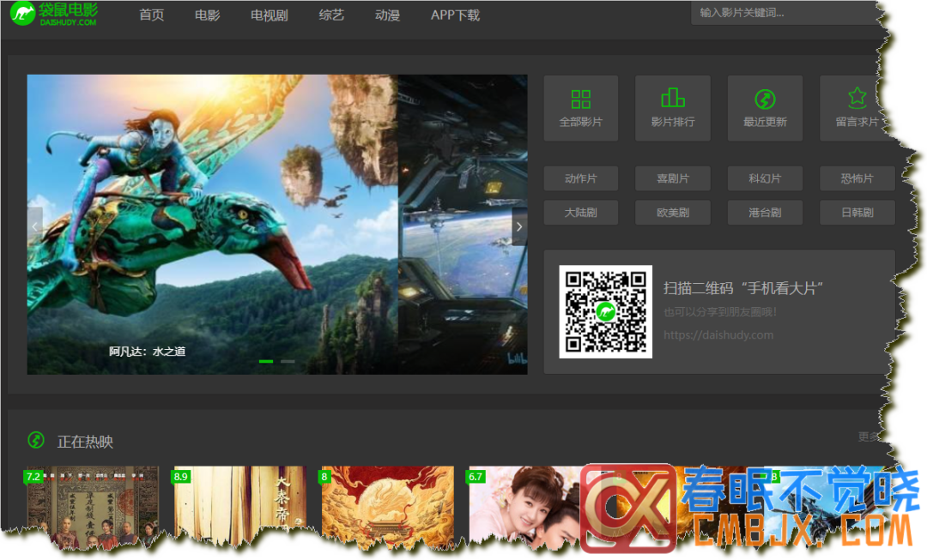Go back a slide with the left arrow

(34, 226)
